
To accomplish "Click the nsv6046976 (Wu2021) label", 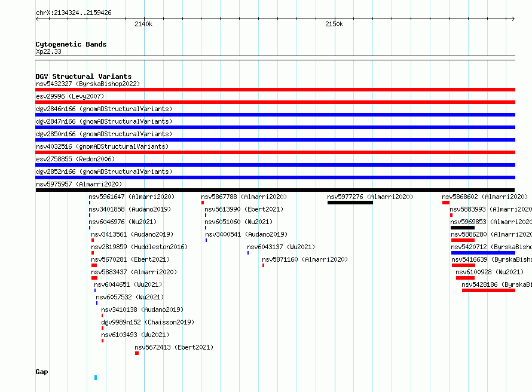I will tap(123, 222).
